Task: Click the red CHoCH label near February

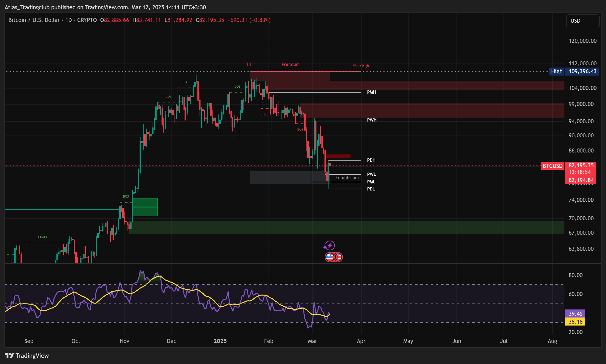Action: 265,114
